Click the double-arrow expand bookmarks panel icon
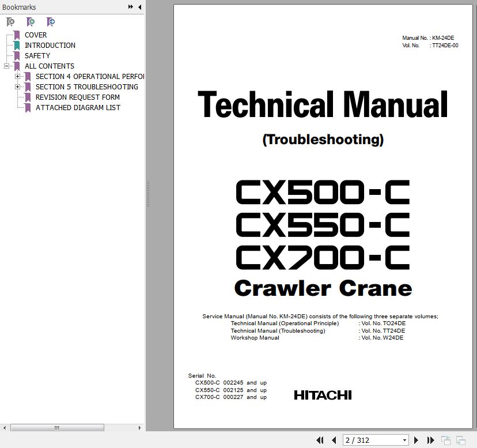Viewport: 477px width, 448px height. pyautogui.click(x=131, y=7)
